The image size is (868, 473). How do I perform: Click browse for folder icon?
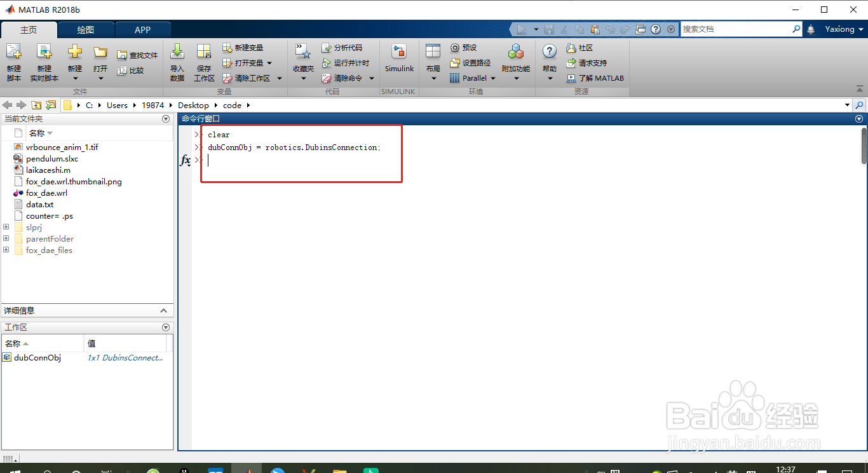[51, 105]
